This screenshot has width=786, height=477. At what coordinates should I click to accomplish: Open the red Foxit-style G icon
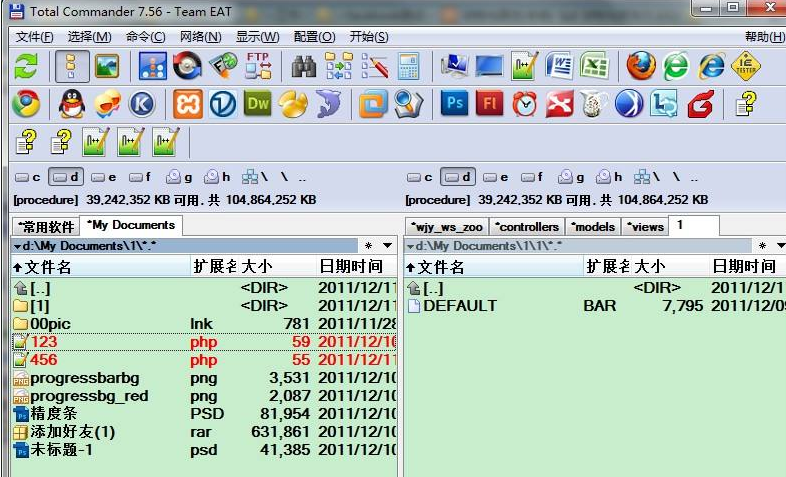click(x=700, y=104)
